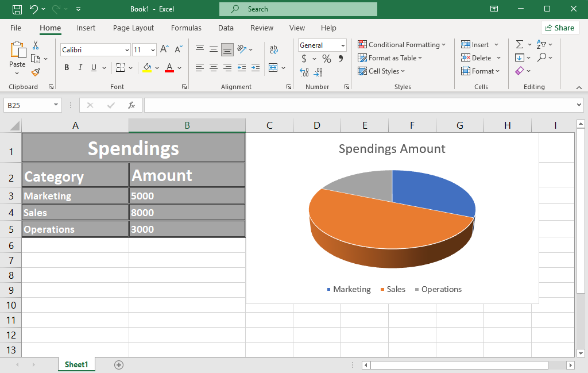Click the Percent Style icon

tap(327, 59)
